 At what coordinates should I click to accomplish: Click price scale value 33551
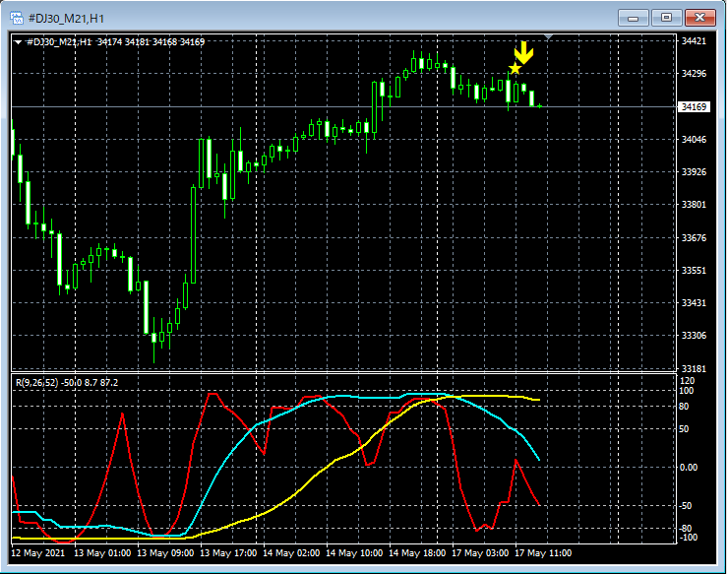(694, 271)
